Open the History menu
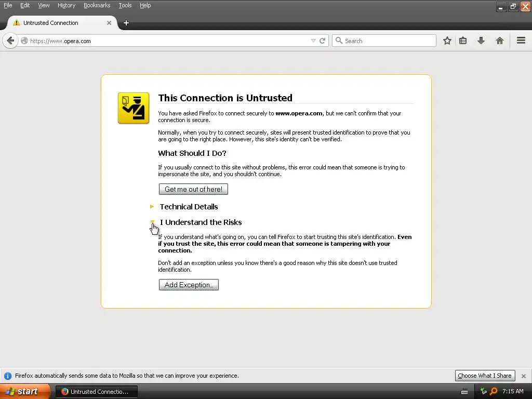Viewport: 532px width, 399px height. click(x=66, y=5)
